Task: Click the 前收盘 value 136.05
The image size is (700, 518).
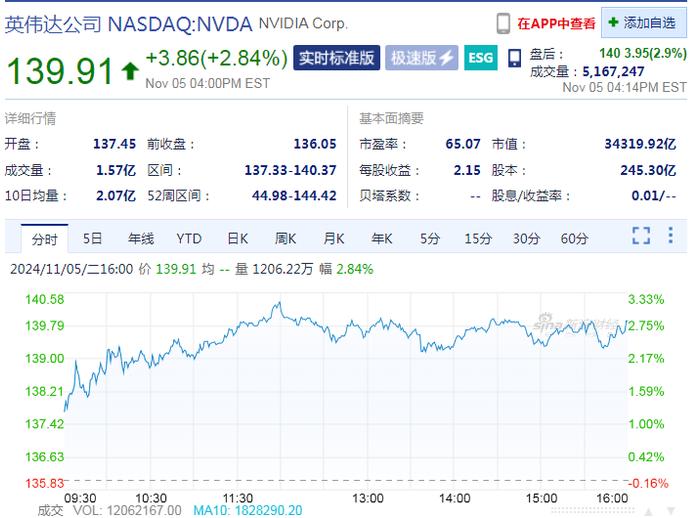Action: (x=315, y=144)
